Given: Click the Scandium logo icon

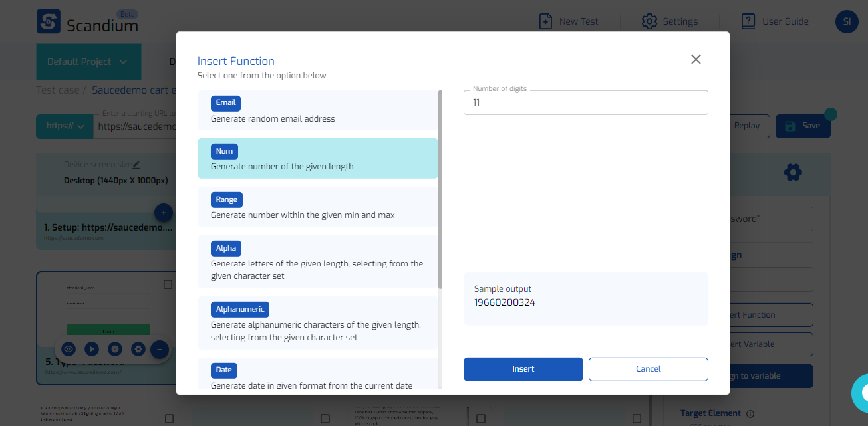Looking at the screenshot, I should [x=49, y=21].
